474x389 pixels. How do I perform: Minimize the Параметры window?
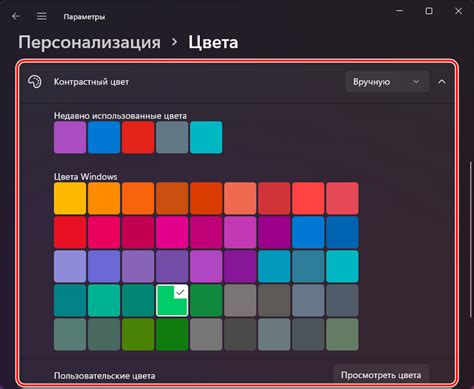click(x=399, y=11)
